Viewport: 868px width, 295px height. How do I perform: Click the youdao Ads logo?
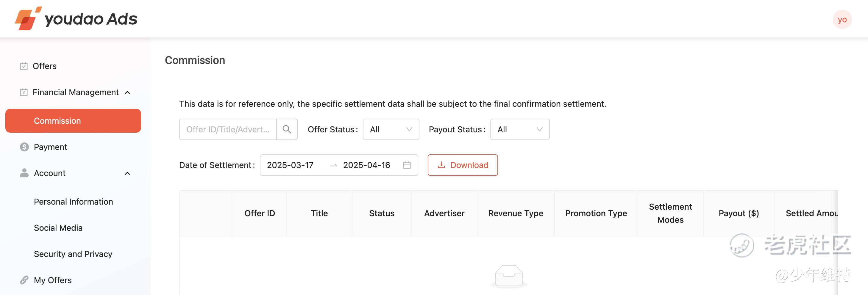click(76, 18)
